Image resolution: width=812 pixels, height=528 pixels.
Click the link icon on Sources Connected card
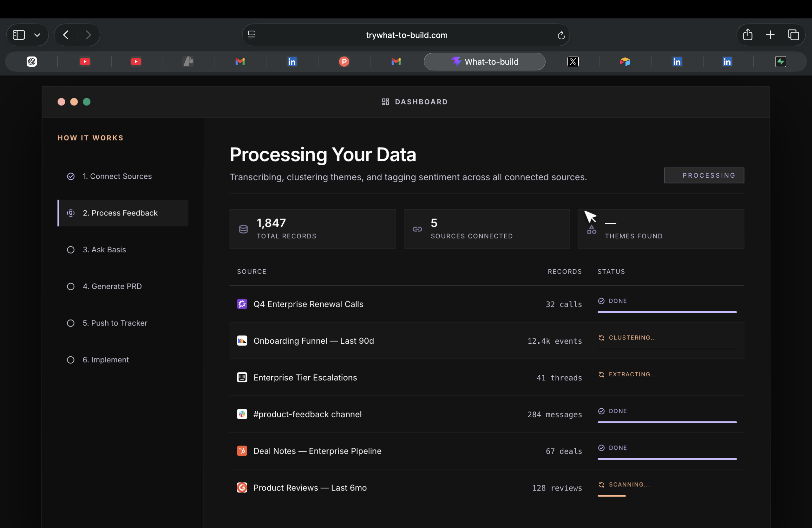[417, 229]
